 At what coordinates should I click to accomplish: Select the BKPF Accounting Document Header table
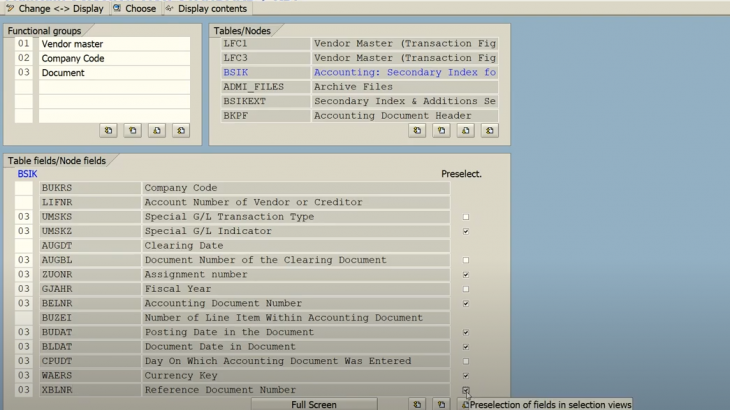pyautogui.click(x=359, y=116)
